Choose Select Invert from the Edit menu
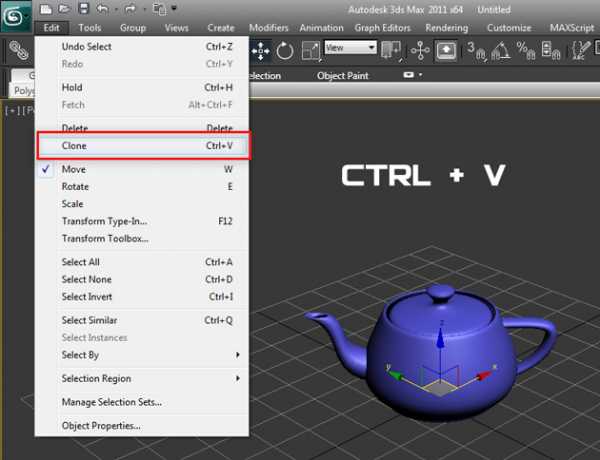This screenshot has width=600, height=460. click(142, 297)
